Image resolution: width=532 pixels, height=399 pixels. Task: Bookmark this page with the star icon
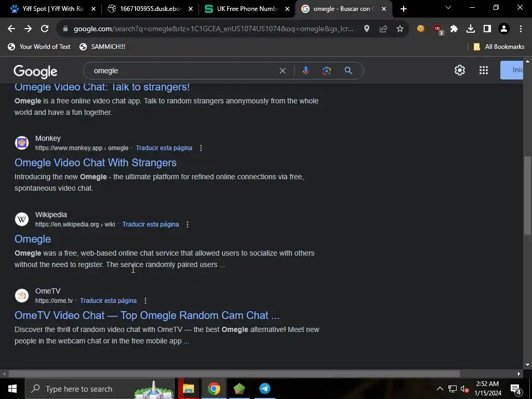(400, 29)
